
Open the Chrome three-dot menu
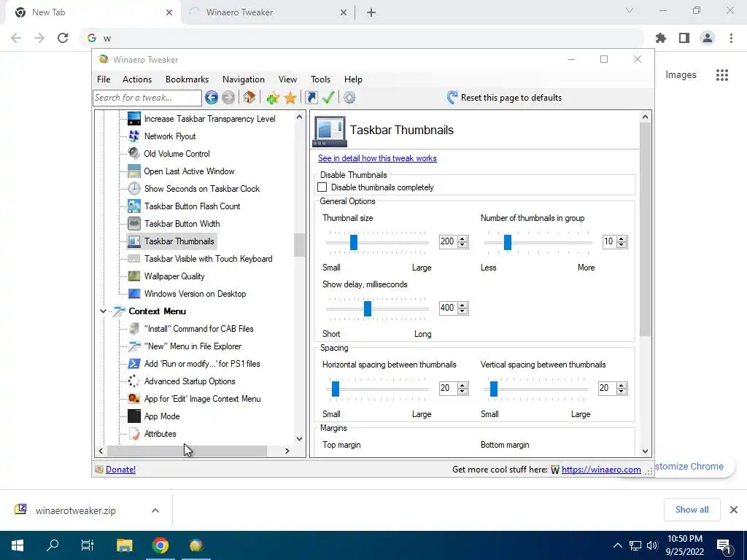[731, 38]
